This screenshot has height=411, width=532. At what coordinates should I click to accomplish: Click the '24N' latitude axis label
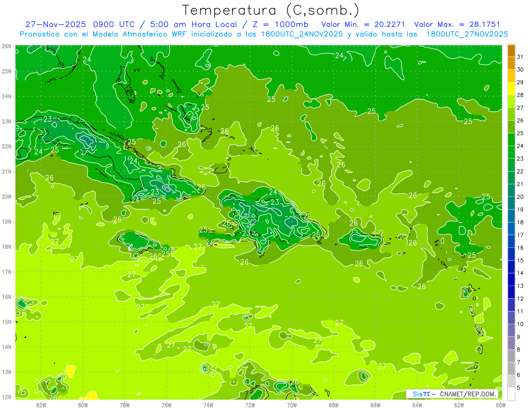pyautogui.click(x=6, y=96)
